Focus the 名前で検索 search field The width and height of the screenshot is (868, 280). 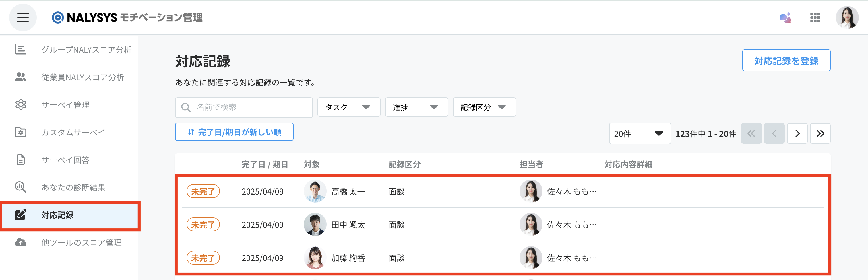click(x=244, y=108)
